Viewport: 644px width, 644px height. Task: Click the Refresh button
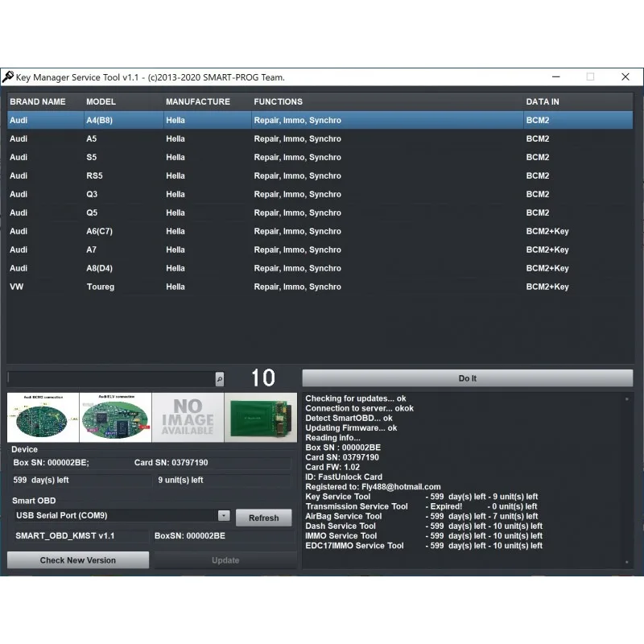(x=263, y=518)
